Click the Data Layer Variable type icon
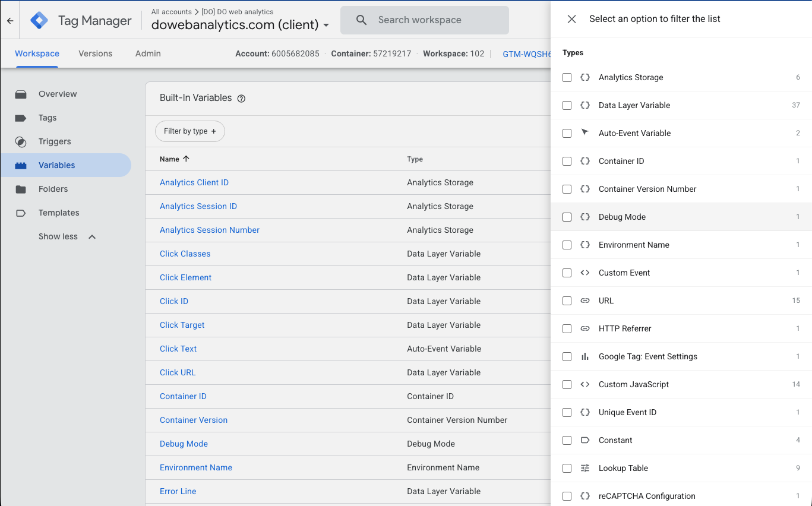This screenshot has width=812, height=506. tap(585, 105)
